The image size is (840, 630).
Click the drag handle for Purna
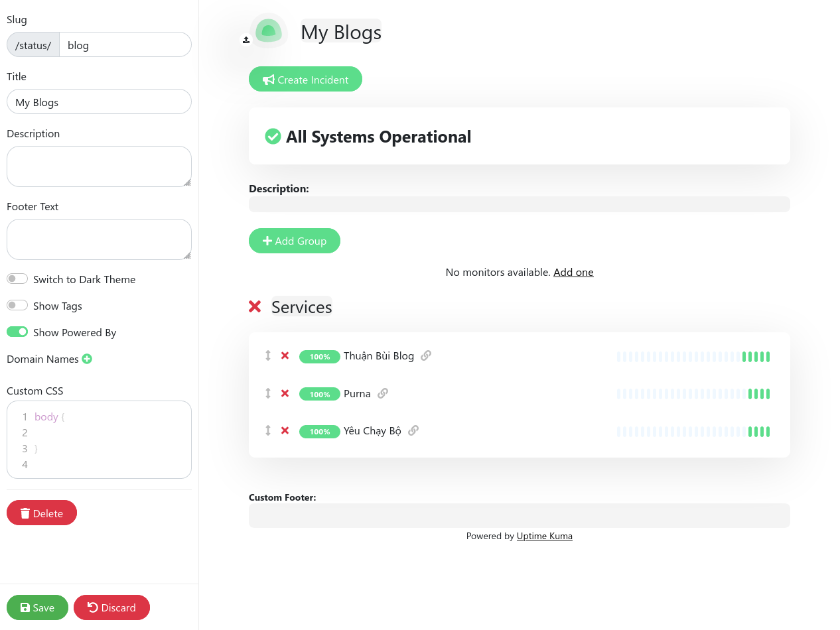coord(268,393)
